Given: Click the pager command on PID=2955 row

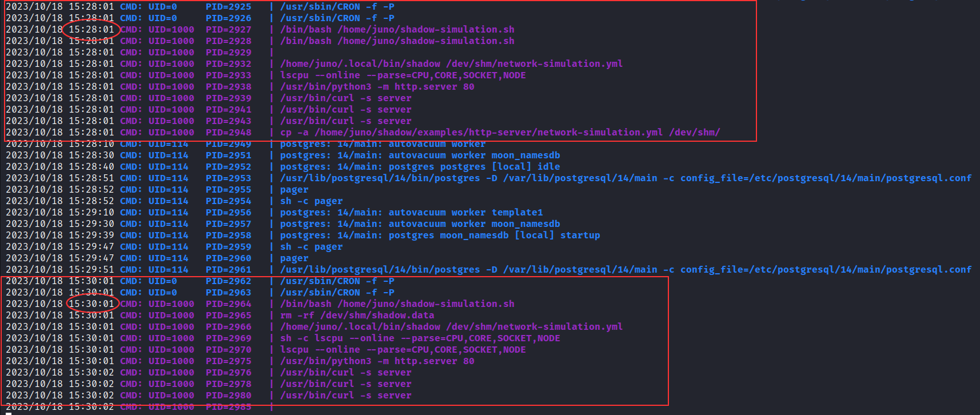Looking at the screenshot, I should click(294, 190).
